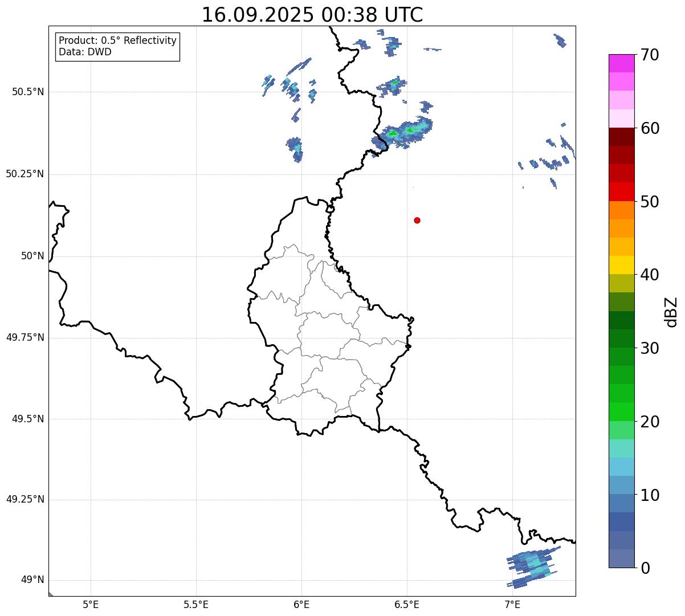Click the longitude label 6°E
Viewport: 685px width, 616px height.
click(301, 604)
